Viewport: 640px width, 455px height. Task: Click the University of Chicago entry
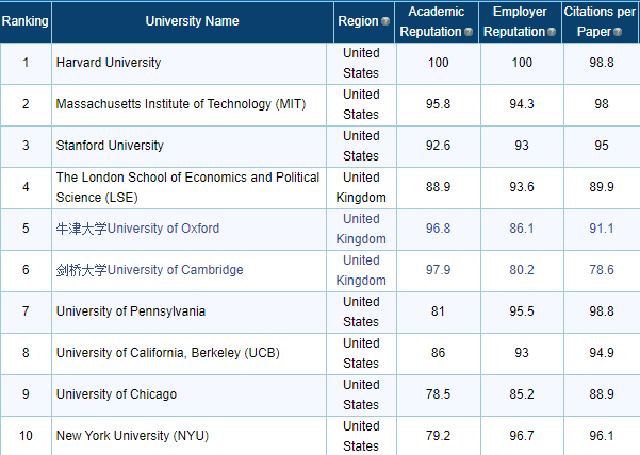[116, 394]
